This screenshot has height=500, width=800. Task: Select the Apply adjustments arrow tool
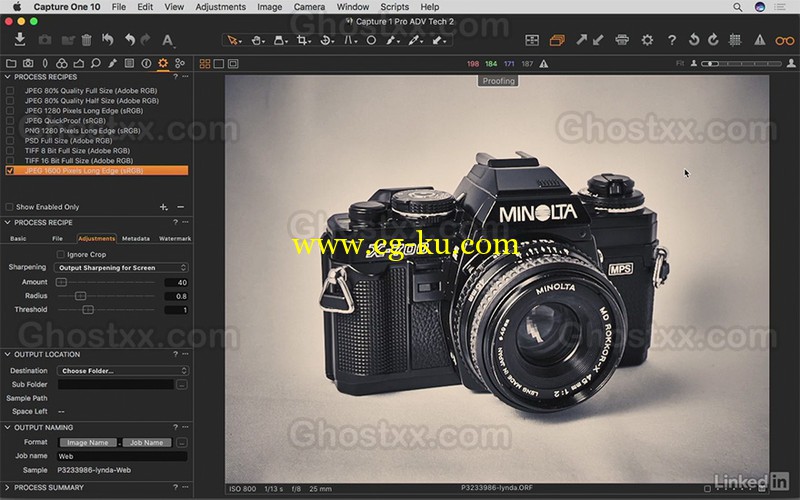(439, 40)
